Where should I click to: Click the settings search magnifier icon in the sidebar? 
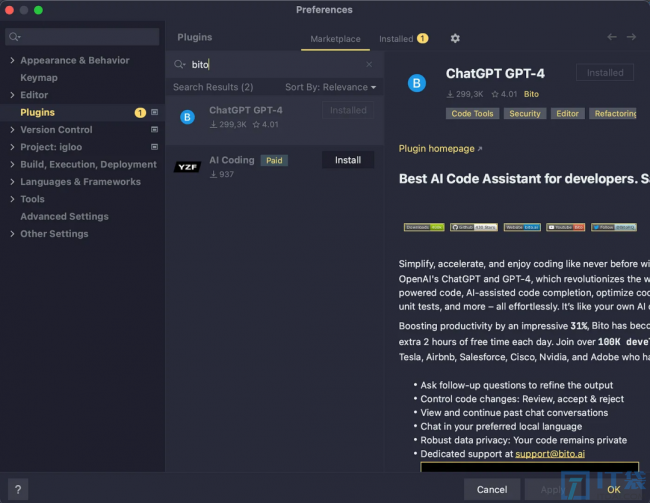click(15, 37)
